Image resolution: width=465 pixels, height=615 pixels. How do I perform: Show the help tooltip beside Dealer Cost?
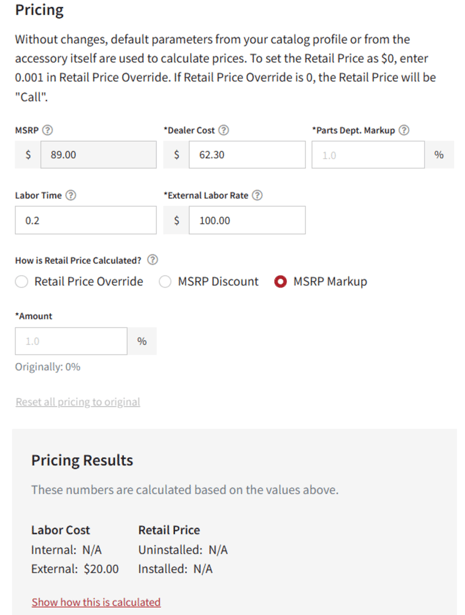click(223, 130)
